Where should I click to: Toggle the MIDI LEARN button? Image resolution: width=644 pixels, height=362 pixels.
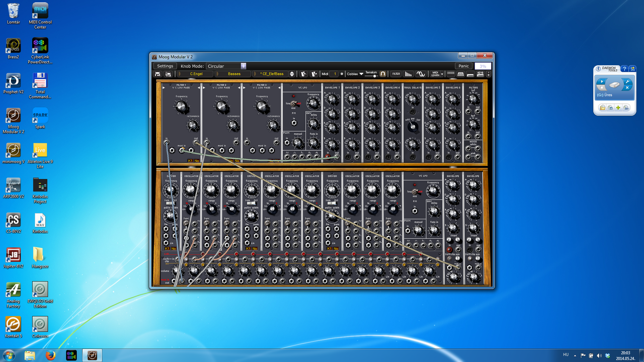435,74
